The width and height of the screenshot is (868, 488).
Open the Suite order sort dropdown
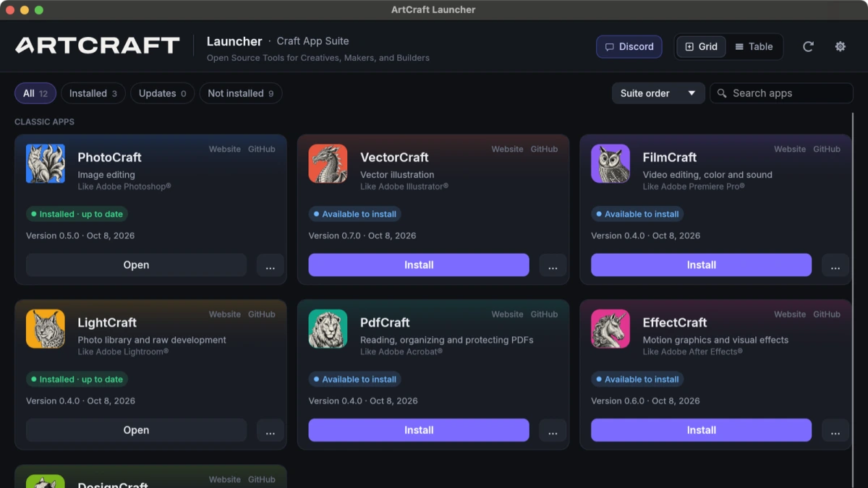(658, 93)
